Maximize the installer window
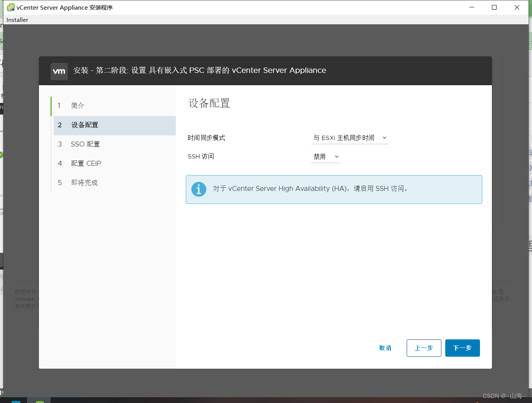The image size is (532, 403). point(494,7)
